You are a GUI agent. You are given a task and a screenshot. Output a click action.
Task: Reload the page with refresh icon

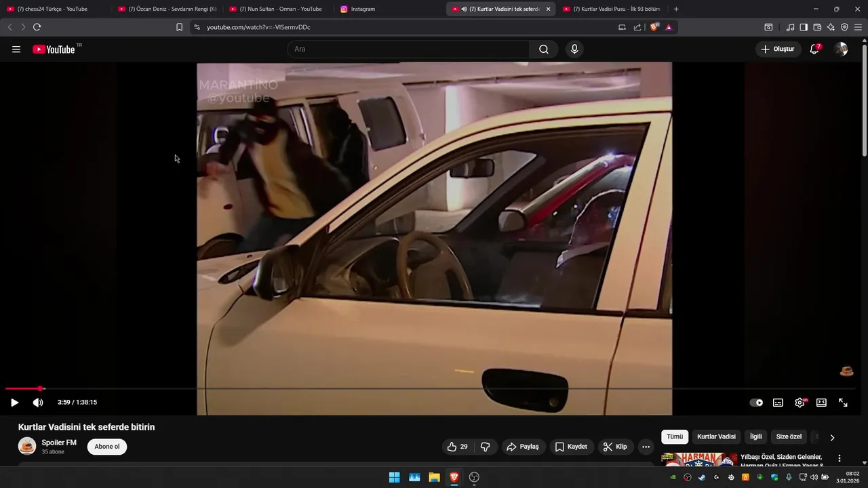[x=37, y=27]
